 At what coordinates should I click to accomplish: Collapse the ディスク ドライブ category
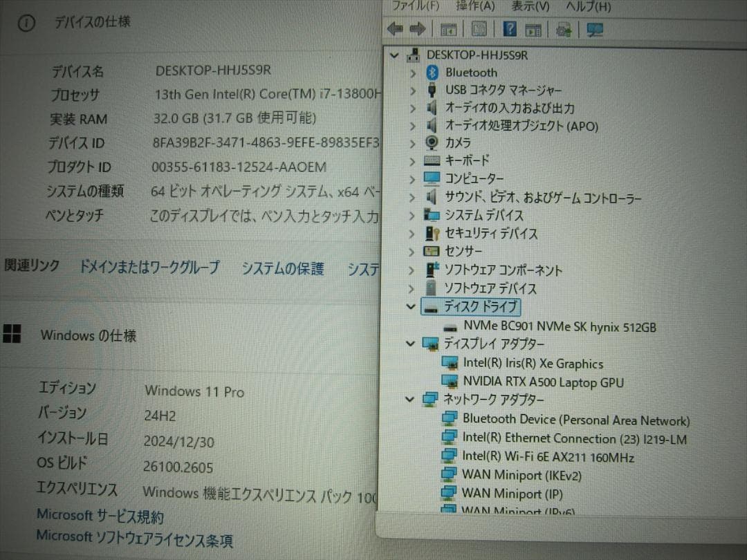[409, 306]
